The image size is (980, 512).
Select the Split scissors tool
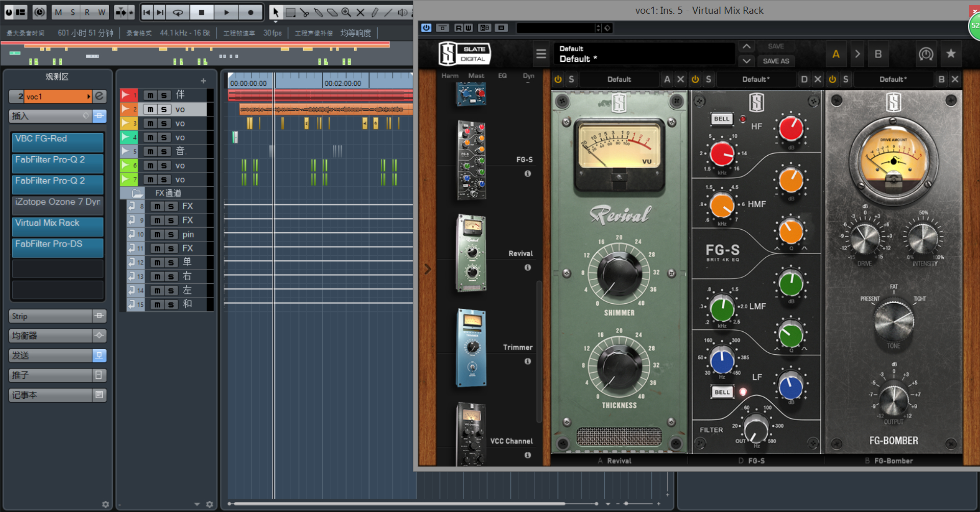tap(304, 12)
